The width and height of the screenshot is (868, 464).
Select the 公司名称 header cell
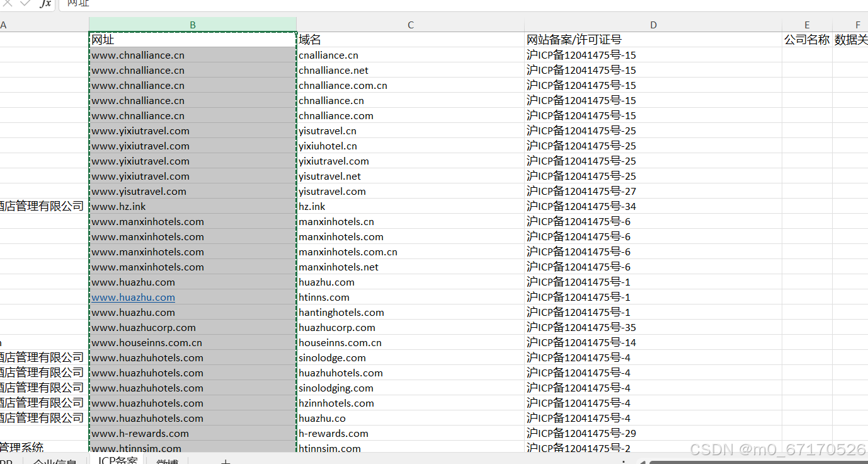[807, 40]
